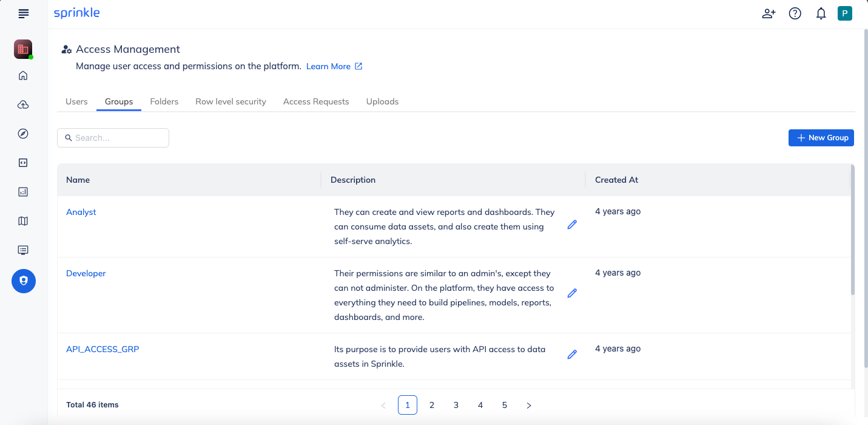Go to page 2

(x=432, y=405)
